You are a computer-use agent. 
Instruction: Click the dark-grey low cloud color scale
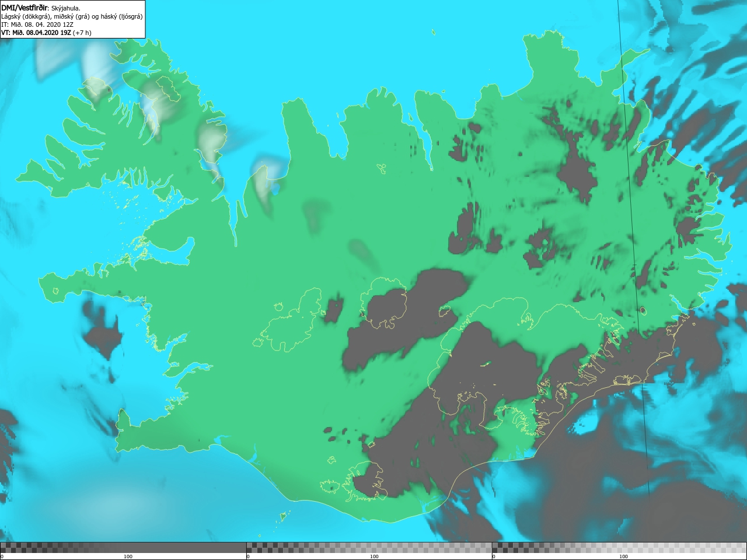[x=123, y=548]
